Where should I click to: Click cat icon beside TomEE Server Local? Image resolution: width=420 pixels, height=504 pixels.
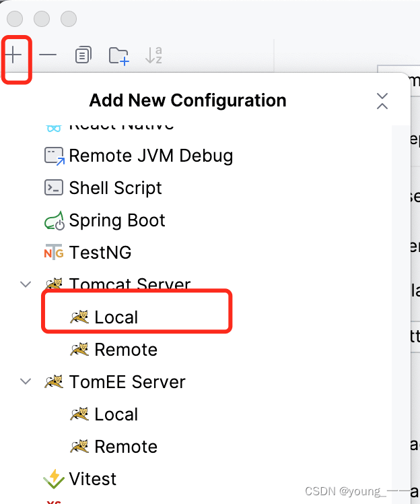tap(79, 414)
